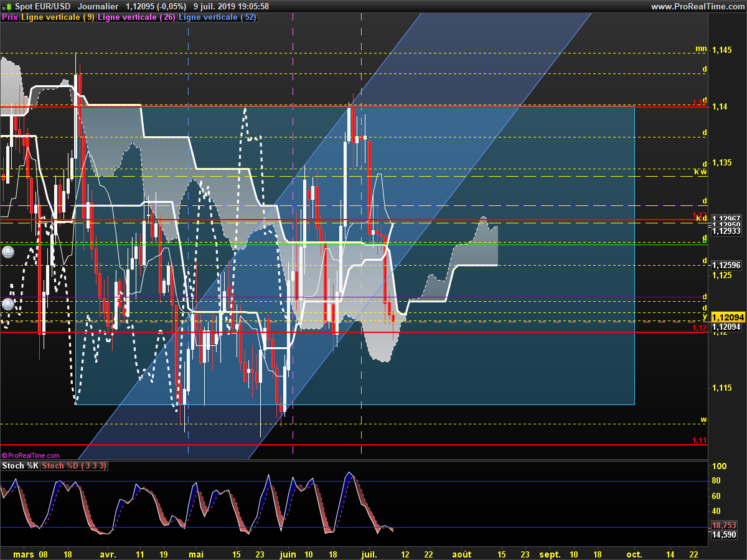Image resolution: width=747 pixels, height=560 pixels.
Task: Select the Ligne verticale (52) label
Action: 217,17
